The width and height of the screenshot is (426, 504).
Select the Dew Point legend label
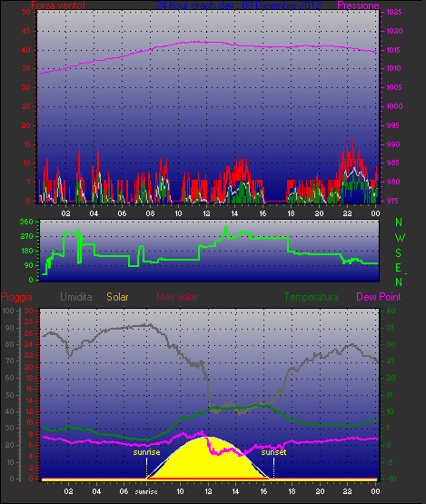(x=379, y=297)
